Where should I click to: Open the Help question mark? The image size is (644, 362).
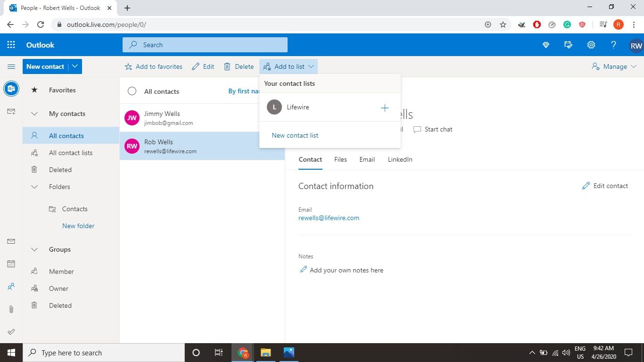613,45
